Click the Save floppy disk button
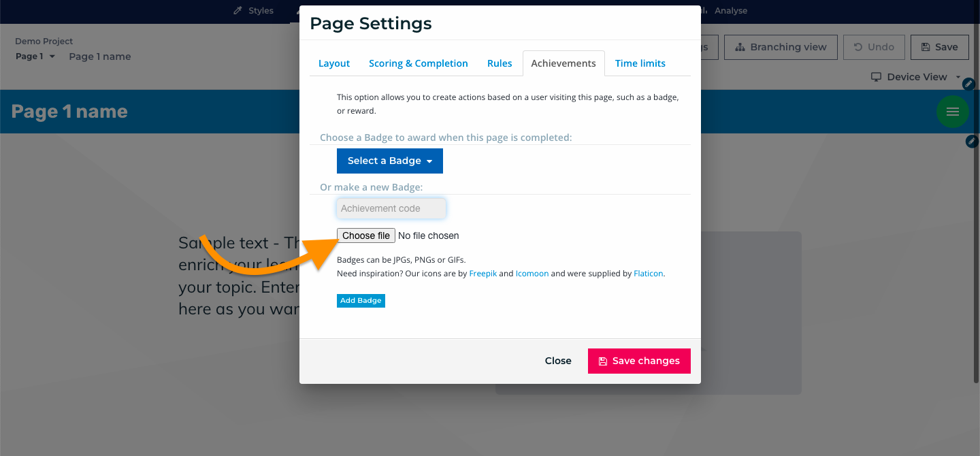Viewport: 980px width, 456px height. click(939, 47)
